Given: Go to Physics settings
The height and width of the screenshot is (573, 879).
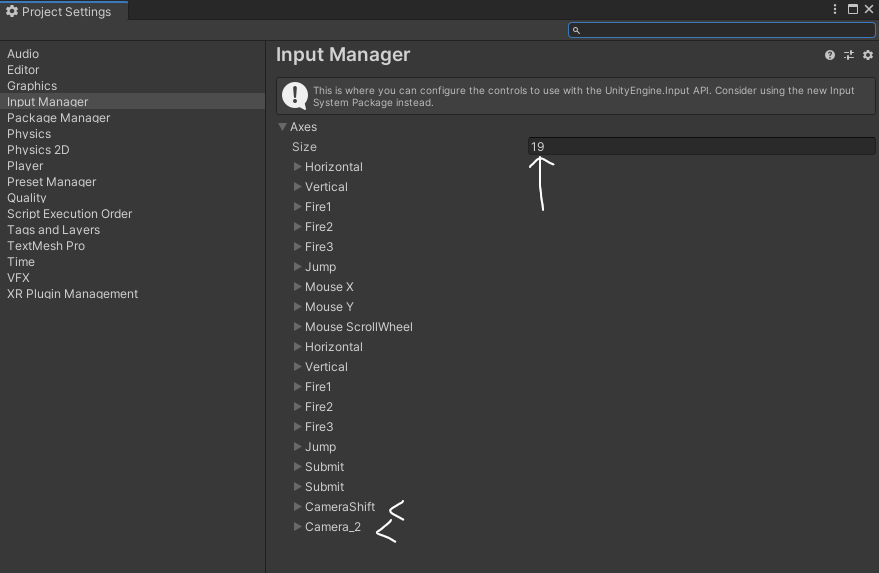Looking at the screenshot, I should point(29,134).
